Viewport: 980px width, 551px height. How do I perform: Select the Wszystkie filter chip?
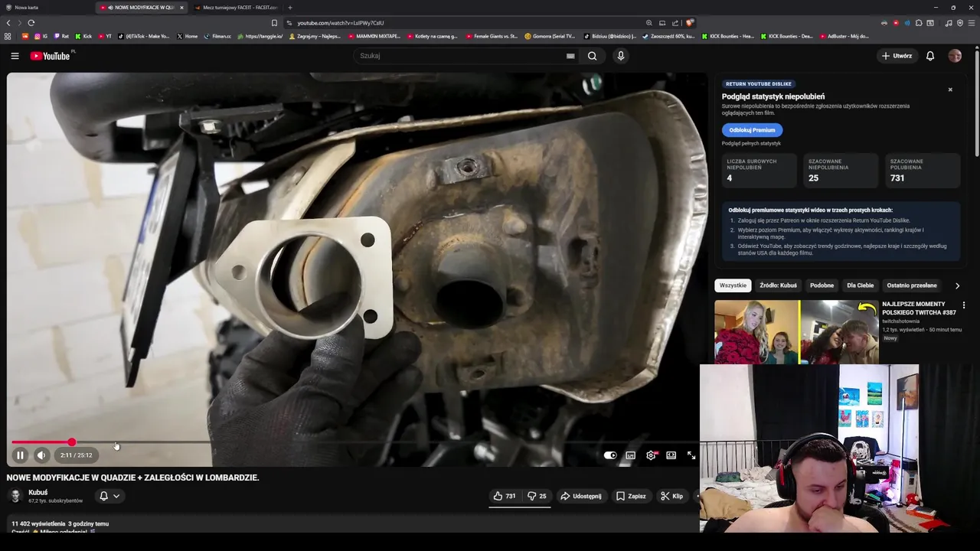pos(733,285)
